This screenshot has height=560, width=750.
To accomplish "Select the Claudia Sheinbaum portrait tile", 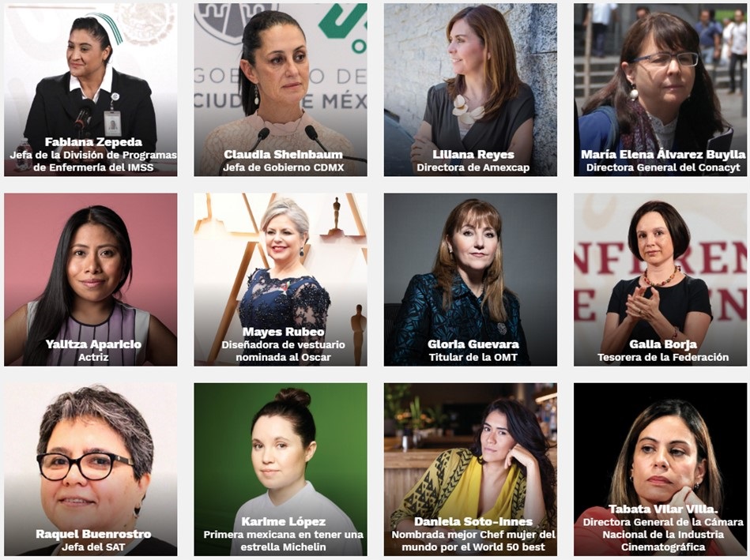I will click(281, 90).
